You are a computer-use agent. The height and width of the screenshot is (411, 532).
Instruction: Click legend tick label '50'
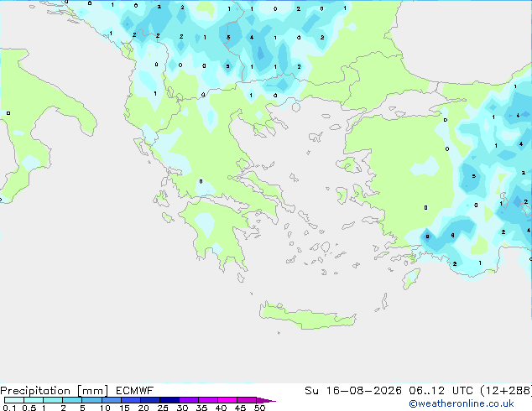(x=259, y=408)
